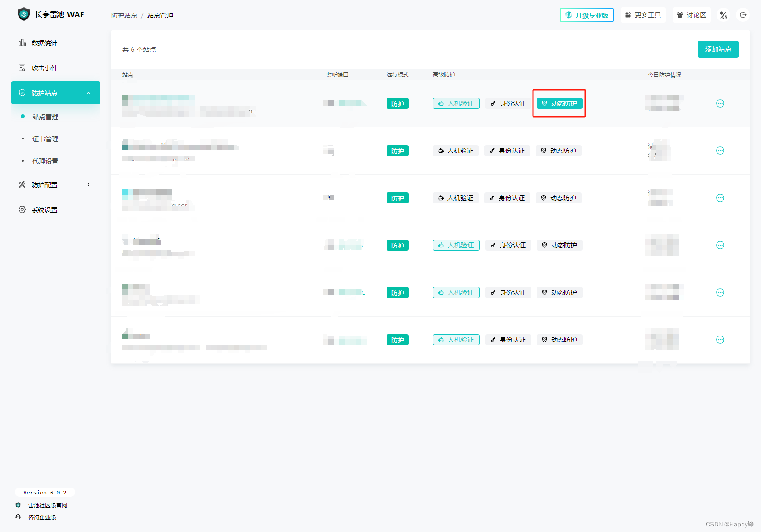Toggle 动态防护 on the third site

[558, 198]
